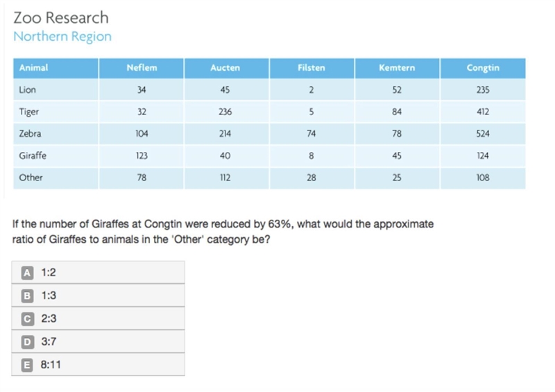Click the Animal column header
This screenshot has width=555, height=392.
(x=56, y=68)
